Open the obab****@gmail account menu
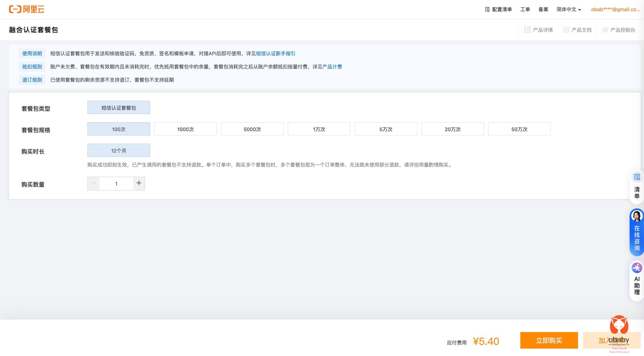Image resolution: width=644 pixels, height=356 pixels. [x=615, y=10]
